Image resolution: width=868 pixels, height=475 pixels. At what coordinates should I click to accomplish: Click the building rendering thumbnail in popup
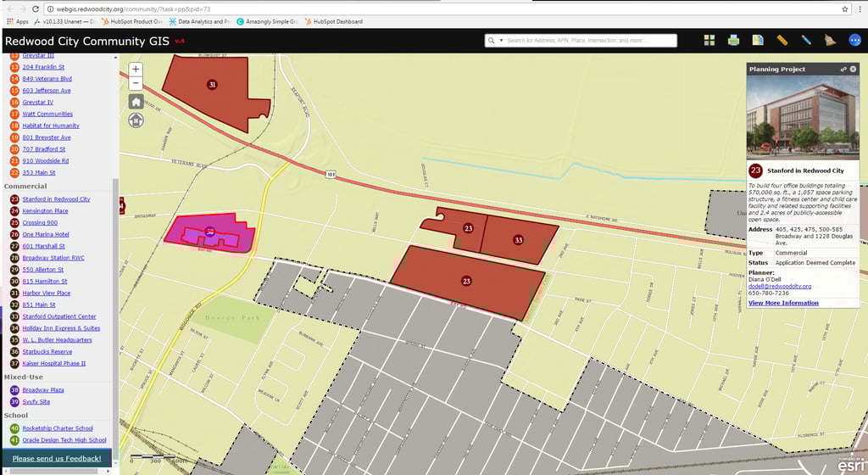(x=803, y=117)
